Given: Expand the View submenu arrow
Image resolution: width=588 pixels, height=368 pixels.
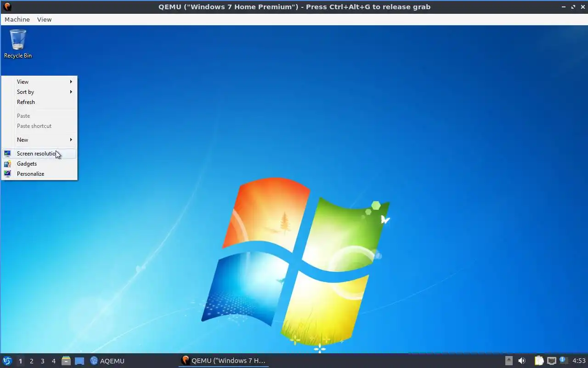Looking at the screenshot, I should point(71,82).
